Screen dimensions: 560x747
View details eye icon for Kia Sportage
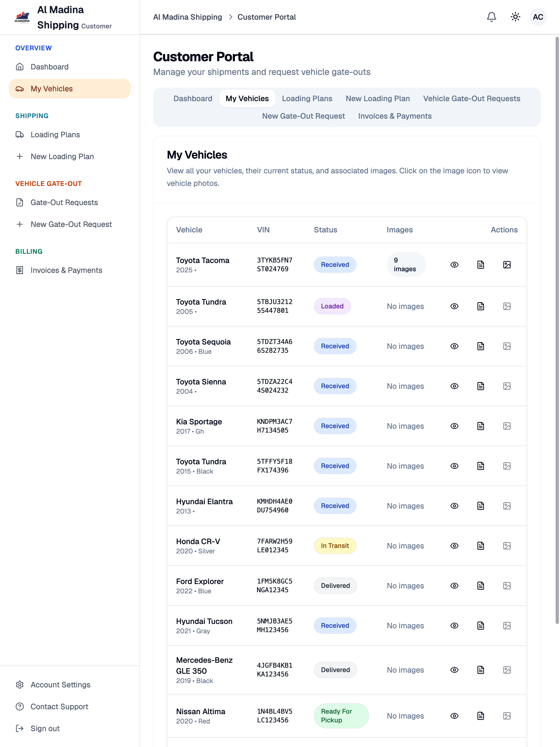[454, 426]
